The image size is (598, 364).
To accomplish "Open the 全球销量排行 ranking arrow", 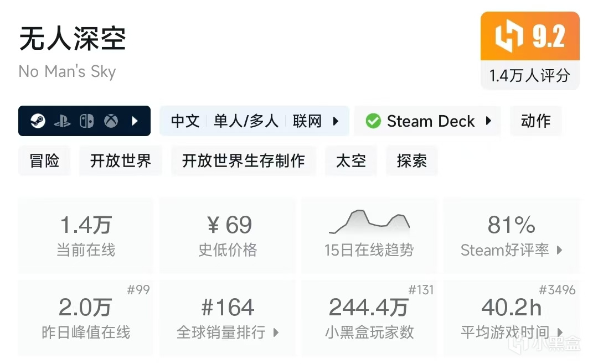I will 276,332.
